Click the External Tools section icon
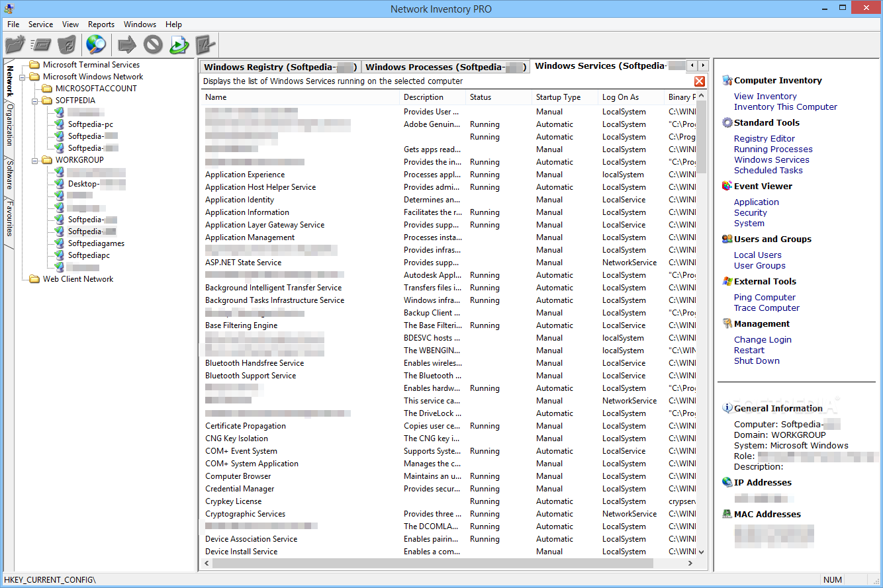 (727, 281)
